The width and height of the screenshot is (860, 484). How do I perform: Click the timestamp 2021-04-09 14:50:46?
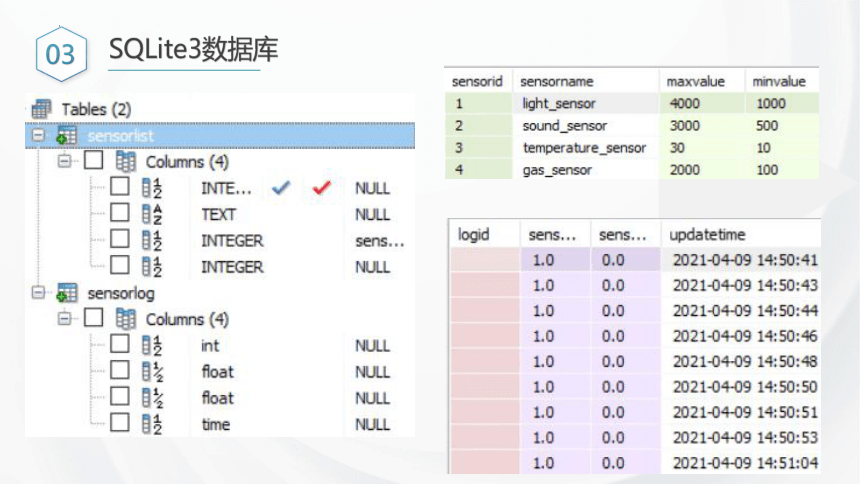[741, 336]
